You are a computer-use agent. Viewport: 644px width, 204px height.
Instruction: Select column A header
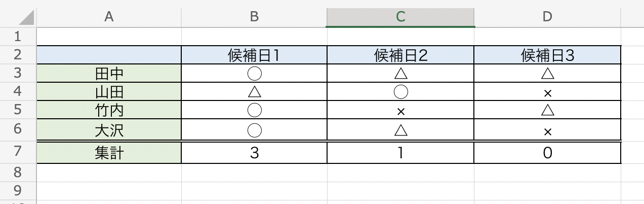[108, 17]
